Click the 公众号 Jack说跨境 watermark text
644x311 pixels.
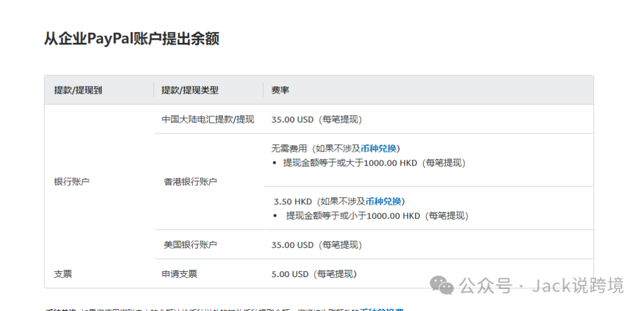(543, 285)
